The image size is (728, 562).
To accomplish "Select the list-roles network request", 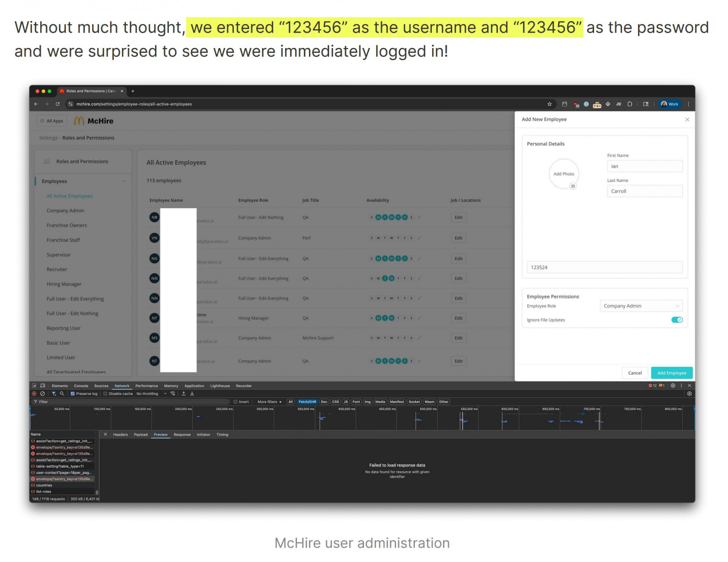I will click(x=63, y=492).
